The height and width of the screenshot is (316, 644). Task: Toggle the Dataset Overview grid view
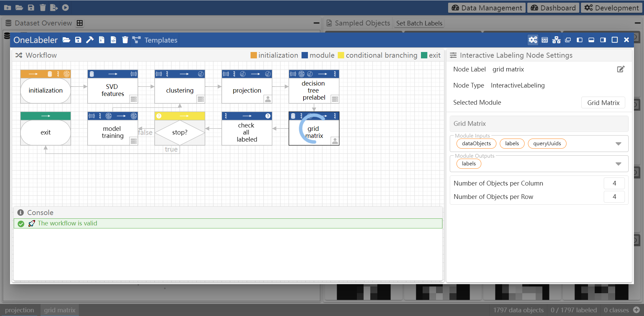80,23
